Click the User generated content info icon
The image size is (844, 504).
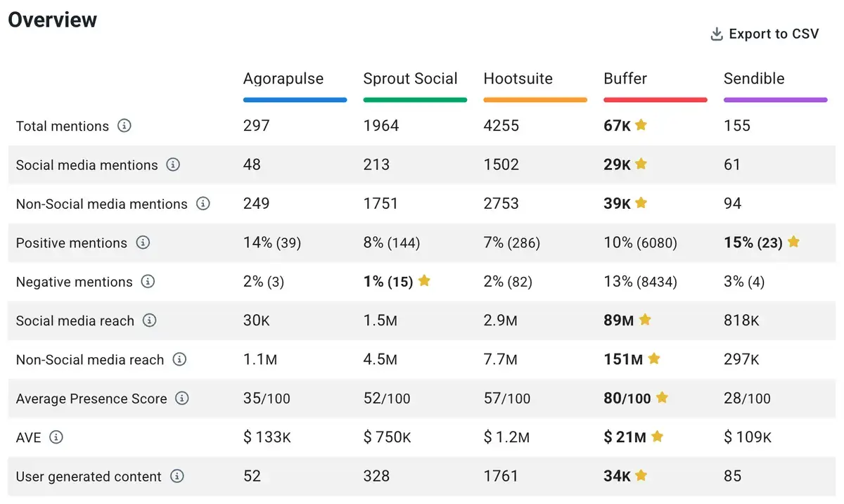(178, 477)
